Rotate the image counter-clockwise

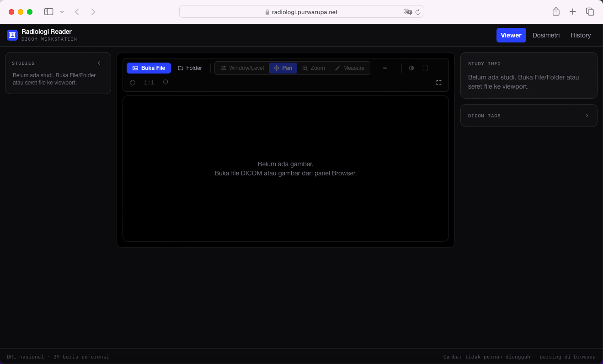tap(133, 83)
